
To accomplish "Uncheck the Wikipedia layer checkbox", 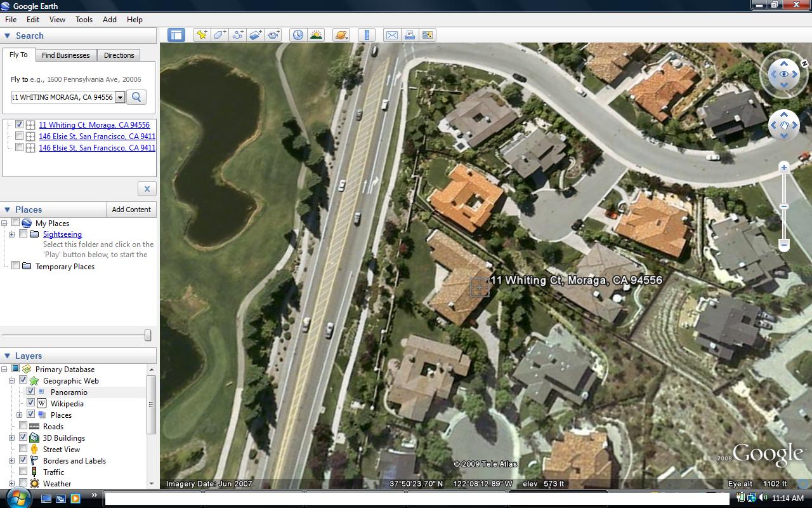I will coord(30,403).
